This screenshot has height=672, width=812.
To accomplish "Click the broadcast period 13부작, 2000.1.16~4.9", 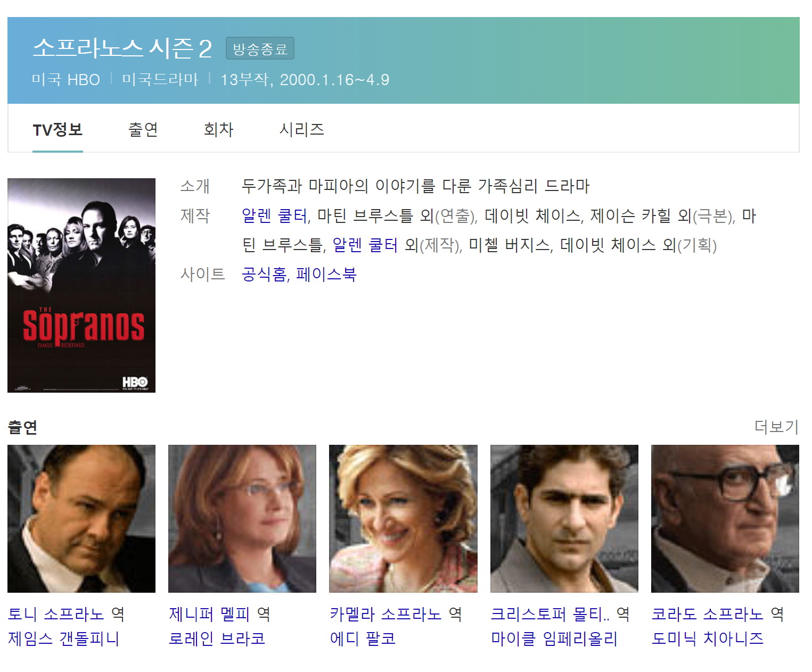I will coord(305,80).
